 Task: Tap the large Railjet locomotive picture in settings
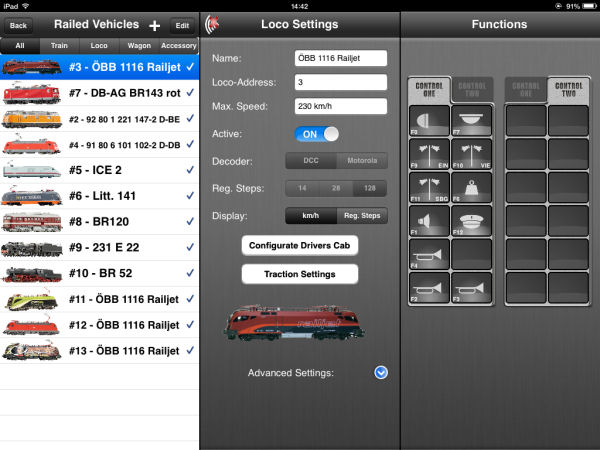pos(294,322)
